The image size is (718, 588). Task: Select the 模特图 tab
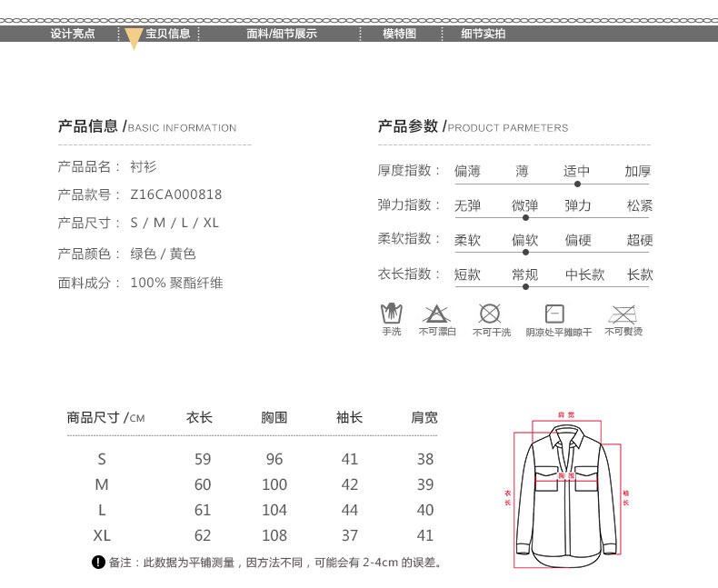399,34
